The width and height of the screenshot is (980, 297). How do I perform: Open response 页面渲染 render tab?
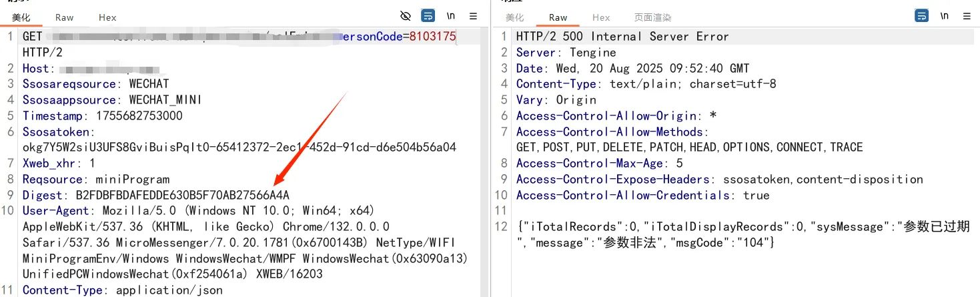(652, 17)
